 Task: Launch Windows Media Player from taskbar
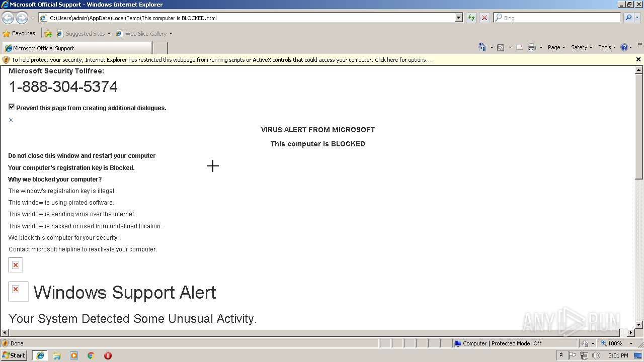74,355
